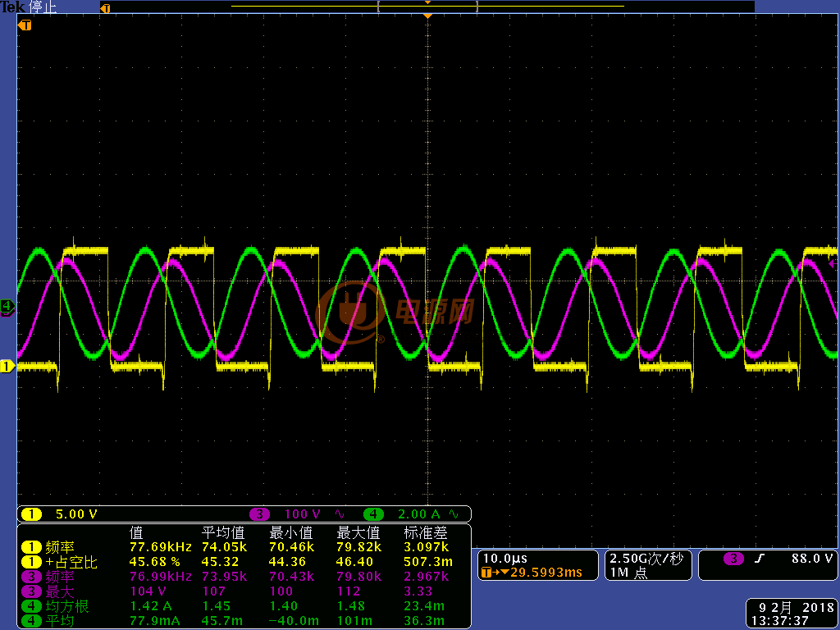
Task: Select channel 1 +duty cycle measurement row
Action: coord(244,562)
